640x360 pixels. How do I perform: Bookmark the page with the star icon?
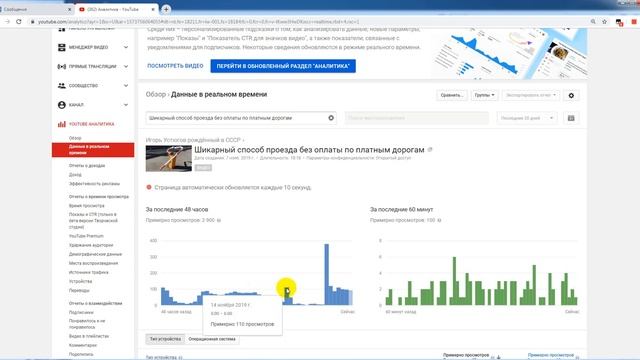point(604,22)
